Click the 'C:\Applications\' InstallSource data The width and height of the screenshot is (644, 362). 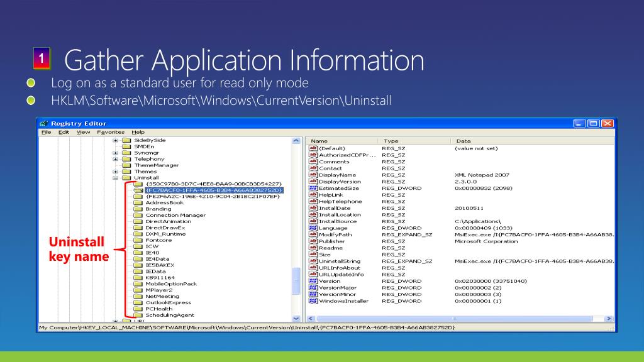coord(478,221)
